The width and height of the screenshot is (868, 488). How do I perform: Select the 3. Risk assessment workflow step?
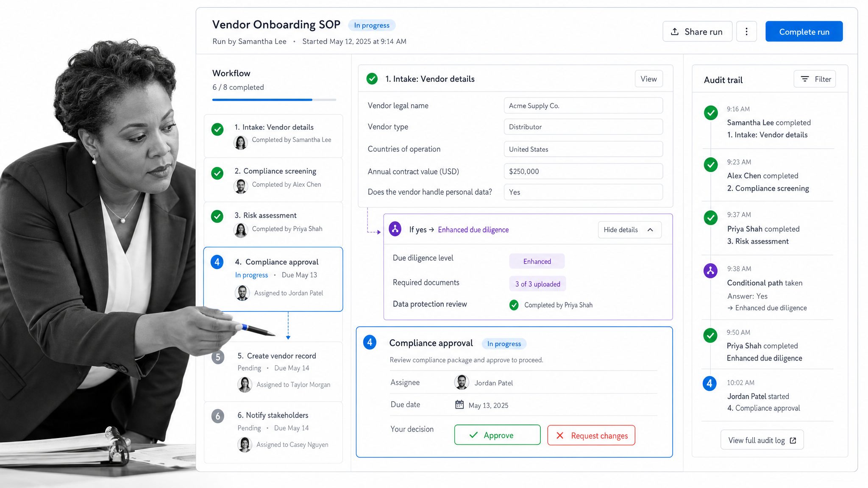coord(273,224)
